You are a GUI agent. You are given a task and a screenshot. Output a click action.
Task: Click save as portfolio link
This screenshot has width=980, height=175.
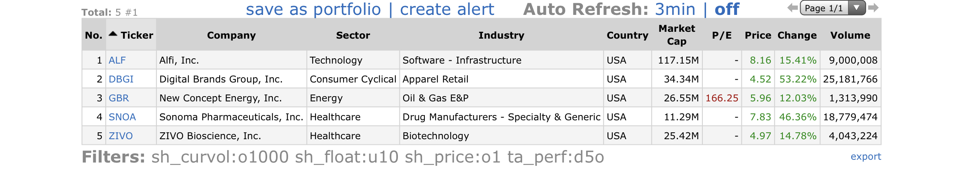[313, 9]
